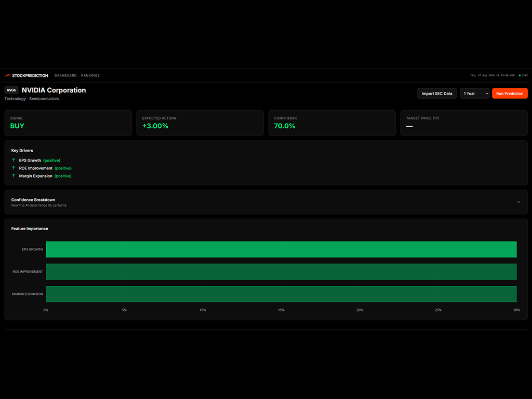Click the +3.00% expected return value
Image resolution: width=532 pixels, height=399 pixels.
(155, 126)
